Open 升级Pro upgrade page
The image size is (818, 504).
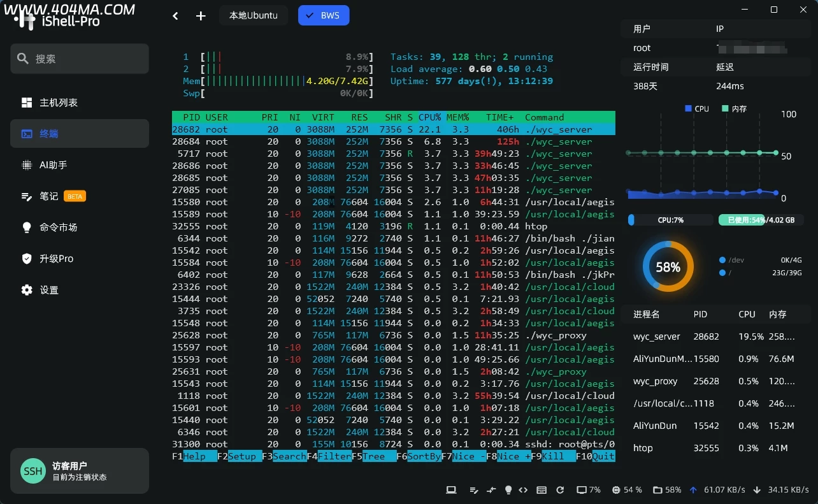point(80,259)
